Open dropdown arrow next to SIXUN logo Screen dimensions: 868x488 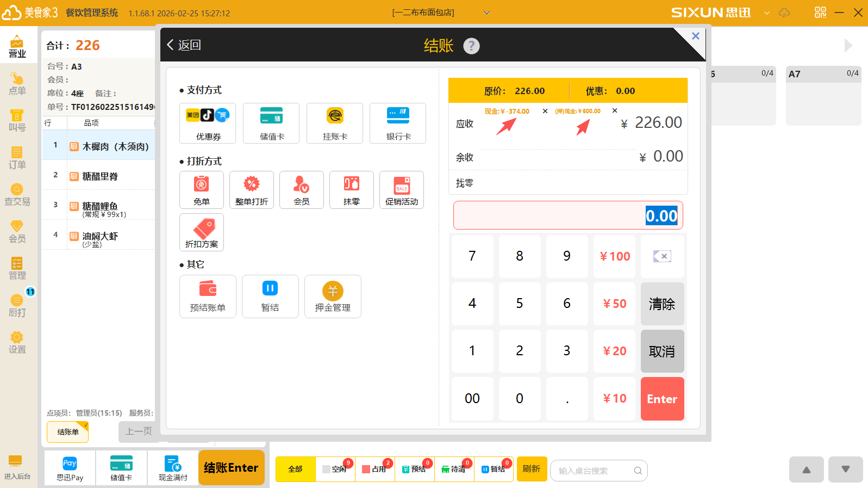(x=767, y=13)
